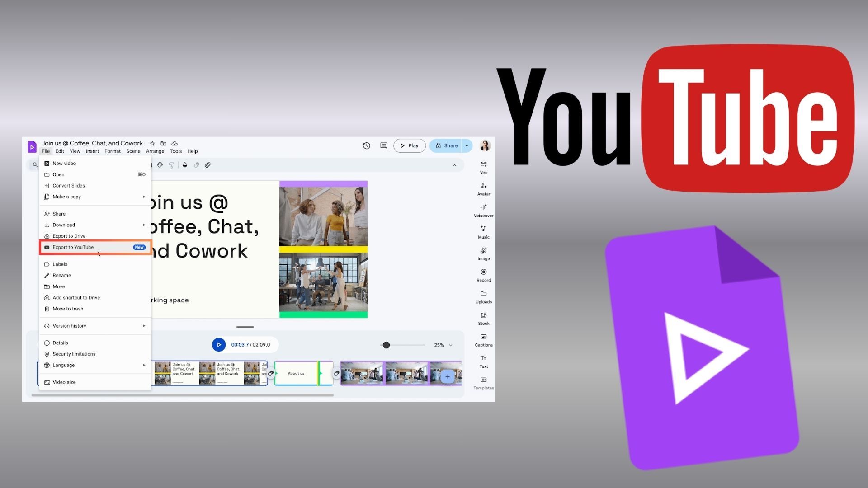The image size is (868, 488).
Task: Open the Arrange menu
Action: click(155, 151)
